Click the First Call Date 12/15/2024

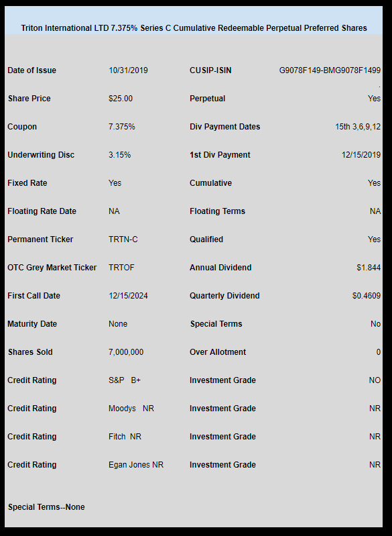[x=128, y=296]
